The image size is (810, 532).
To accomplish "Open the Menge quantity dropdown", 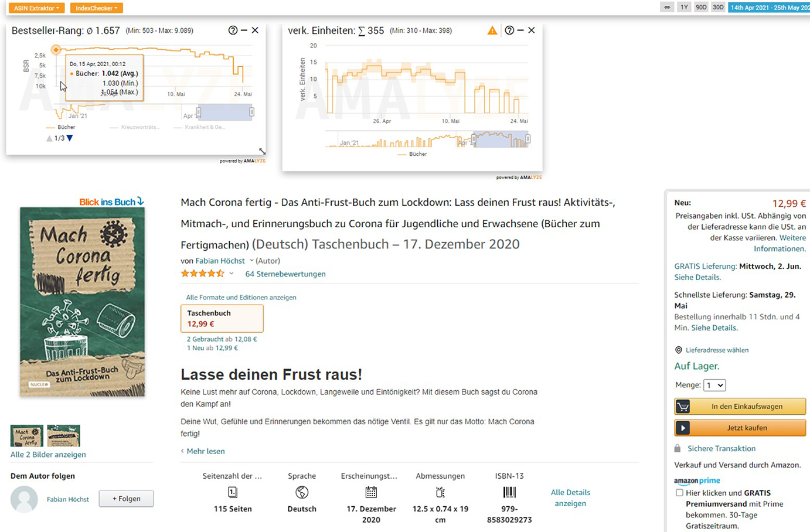I will tap(714, 385).
